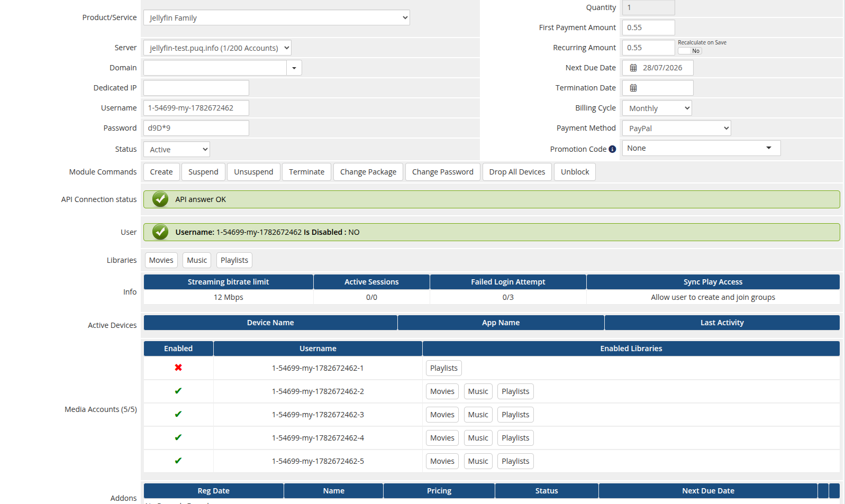The width and height of the screenshot is (845, 504).
Task: Click green checkmark for account 1782672462-2
Action: (178, 391)
